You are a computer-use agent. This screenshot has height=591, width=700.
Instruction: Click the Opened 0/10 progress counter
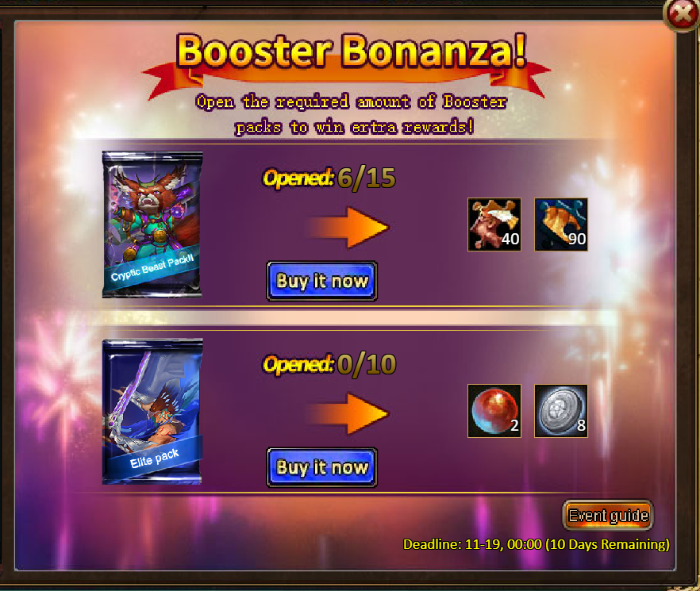329,365
